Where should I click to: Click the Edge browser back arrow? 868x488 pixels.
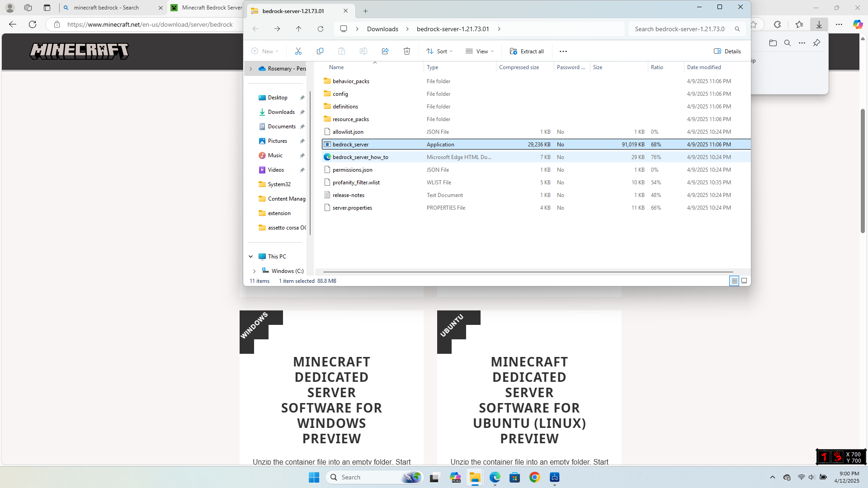coord(13,24)
